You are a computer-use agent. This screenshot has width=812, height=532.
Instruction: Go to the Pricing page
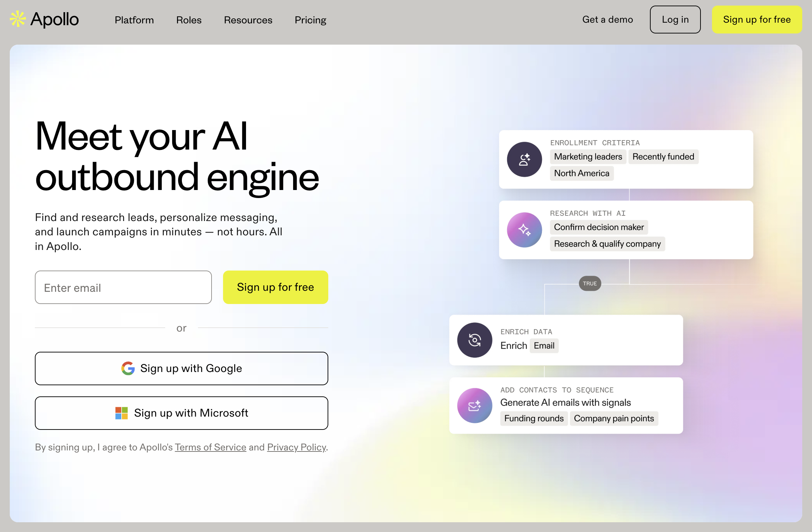[x=311, y=20]
